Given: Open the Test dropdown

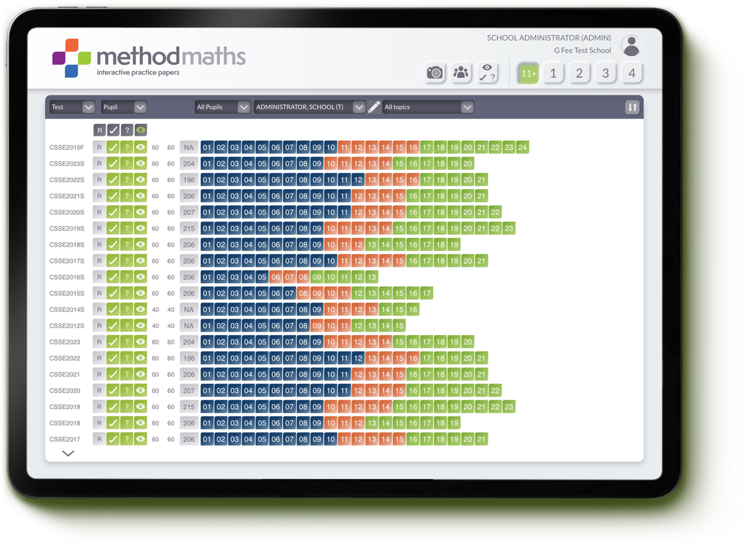Looking at the screenshot, I should (72, 107).
